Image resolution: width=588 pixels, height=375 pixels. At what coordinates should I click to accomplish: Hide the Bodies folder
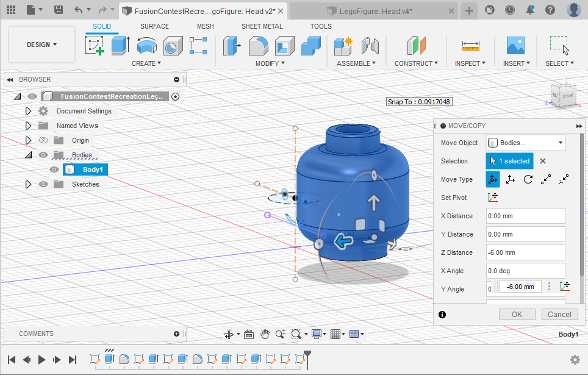tap(43, 155)
